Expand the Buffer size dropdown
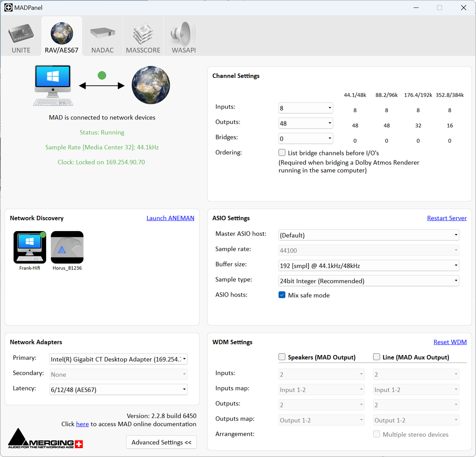 click(368, 266)
